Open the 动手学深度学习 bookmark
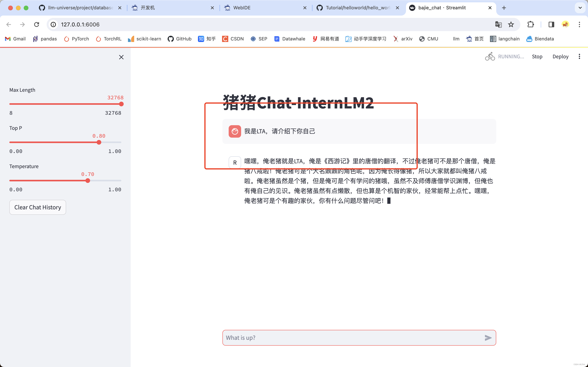Image resolution: width=588 pixels, height=367 pixels. click(366, 39)
